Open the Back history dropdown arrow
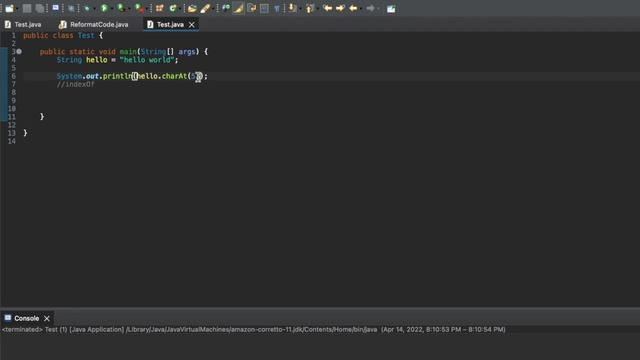The width and height of the screenshot is (640, 360). (361, 9)
